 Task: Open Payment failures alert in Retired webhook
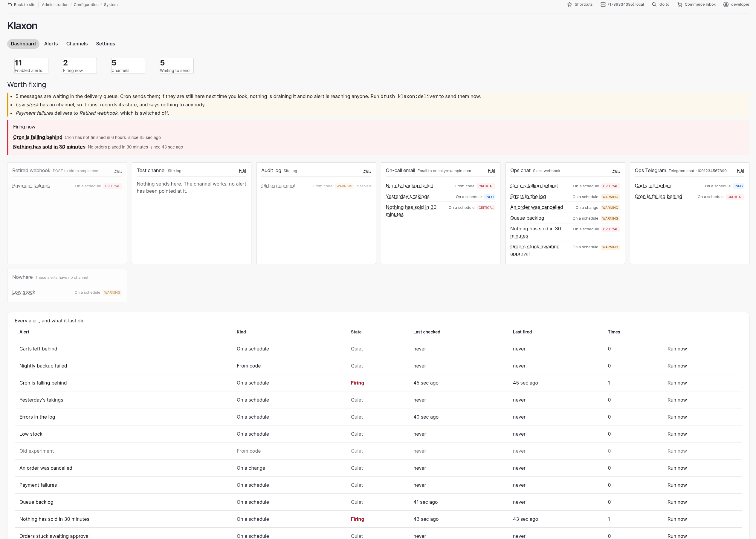(31, 186)
